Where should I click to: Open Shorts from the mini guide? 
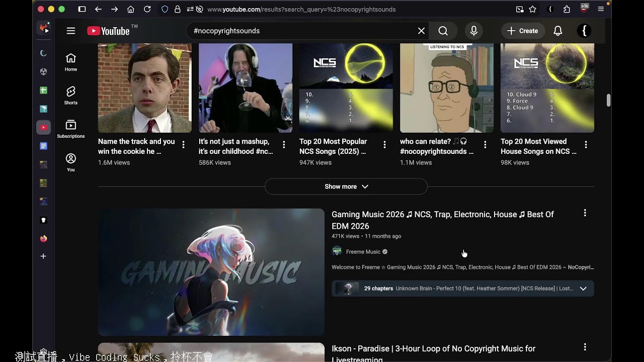pyautogui.click(x=71, y=95)
